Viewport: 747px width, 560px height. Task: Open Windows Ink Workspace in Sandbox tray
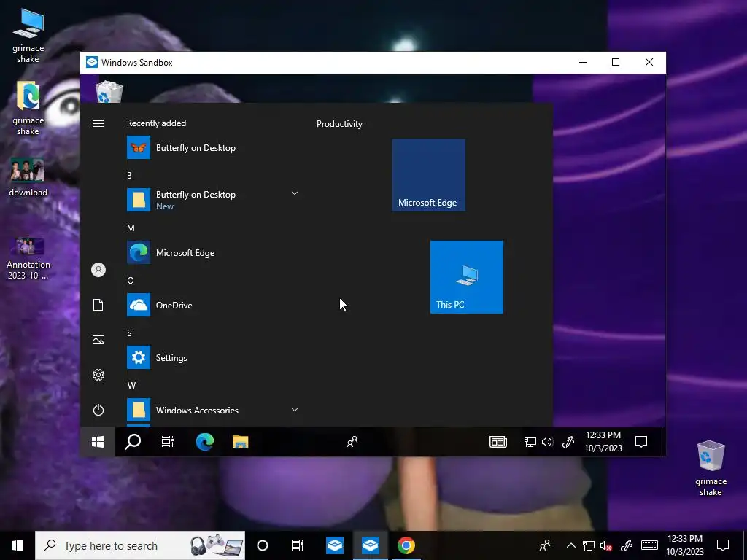pos(568,442)
